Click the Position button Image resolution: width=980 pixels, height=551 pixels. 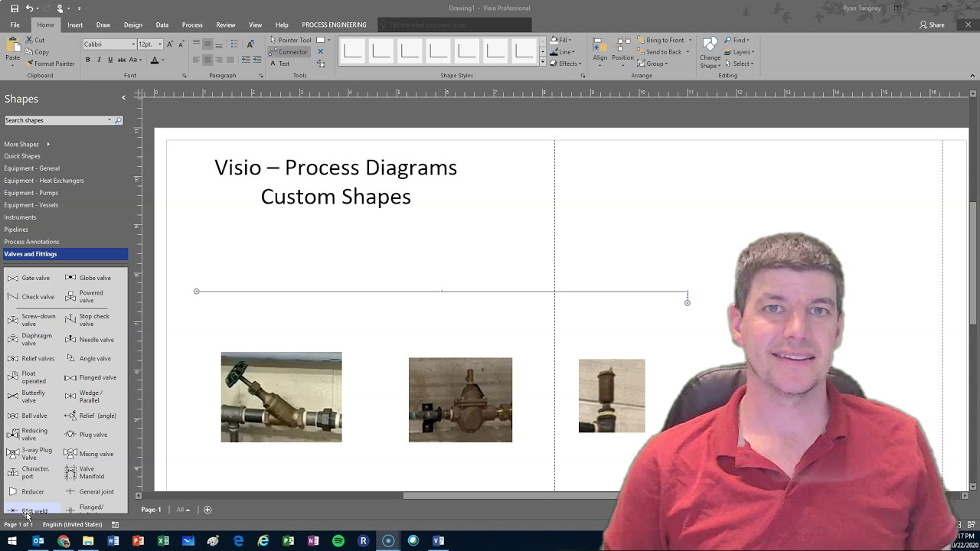tap(622, 52)
